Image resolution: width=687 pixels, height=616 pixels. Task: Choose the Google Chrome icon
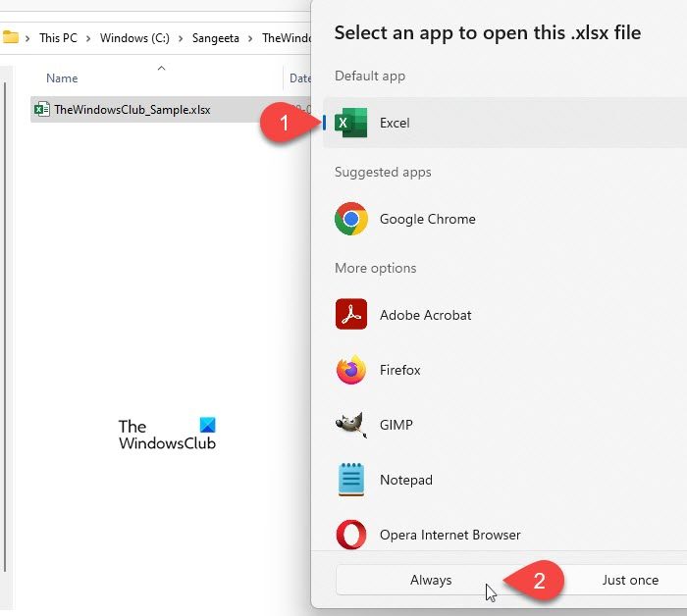pyautogui.click(x=351, y=219)
